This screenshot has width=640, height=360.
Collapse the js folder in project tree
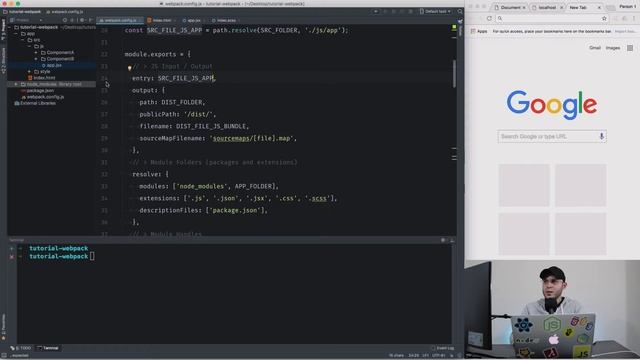coord(29,47)
